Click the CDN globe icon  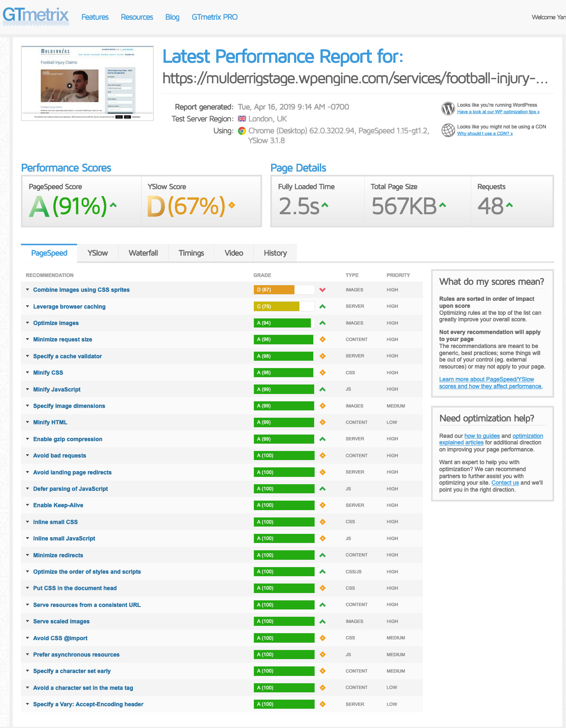(448, 130)
